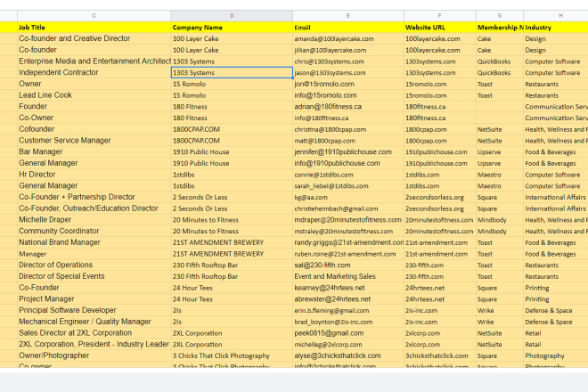Click Director of Special Events cell

[94, 276]
